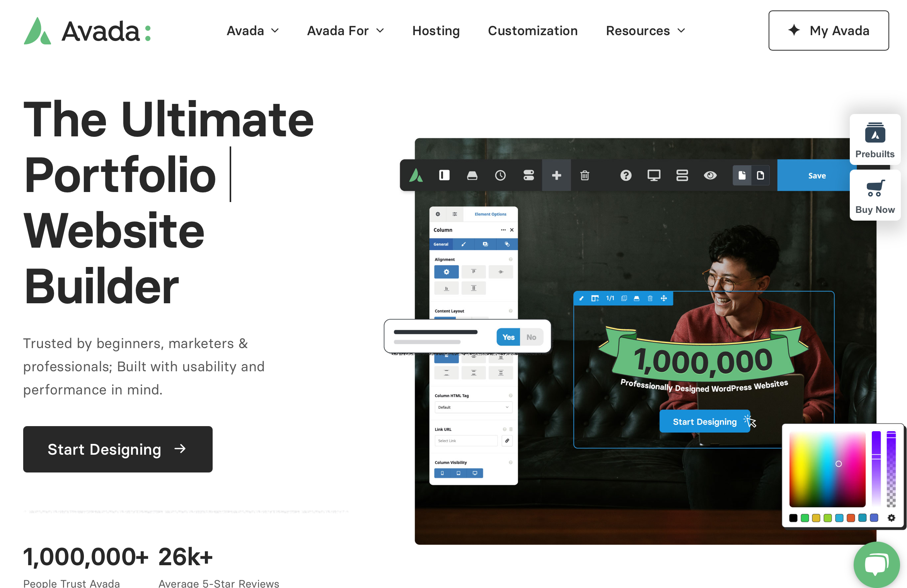Image resolution: width=907 pixels, height=588 pixels.
Task: Select the General tab in Column panel
Action: 441,244
